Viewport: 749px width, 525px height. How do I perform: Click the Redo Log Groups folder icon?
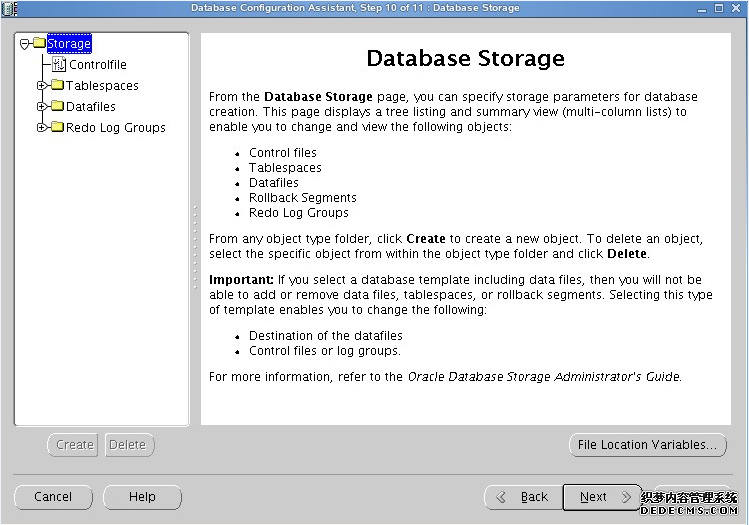(x=57, y=128)
